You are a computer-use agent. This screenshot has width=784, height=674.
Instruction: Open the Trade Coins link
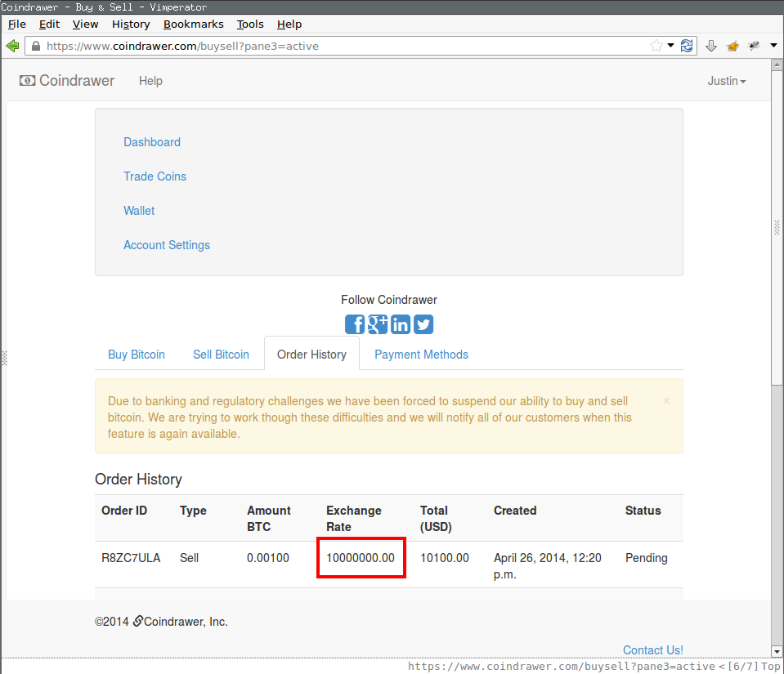click(x=155, y=176)
